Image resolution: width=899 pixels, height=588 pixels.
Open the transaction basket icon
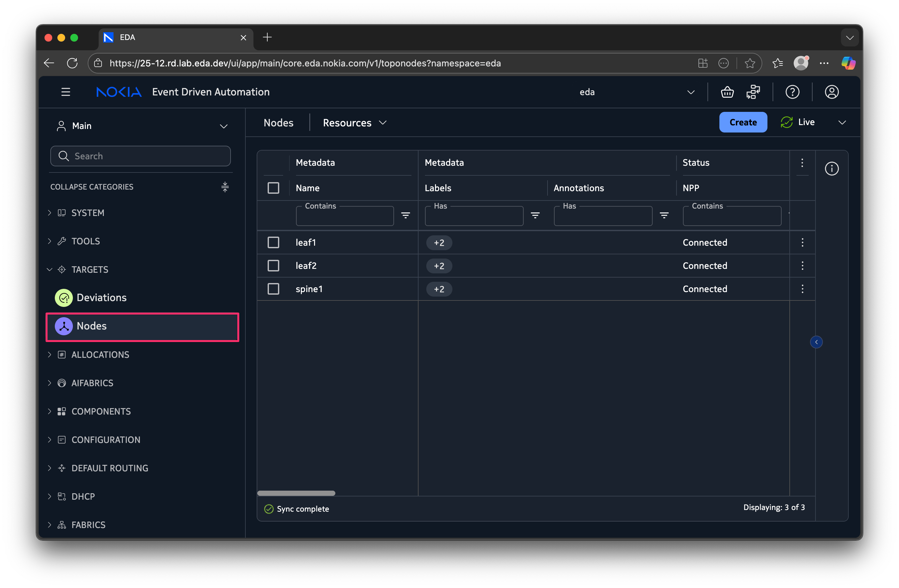pyautogui.click(x=727, y=92)
